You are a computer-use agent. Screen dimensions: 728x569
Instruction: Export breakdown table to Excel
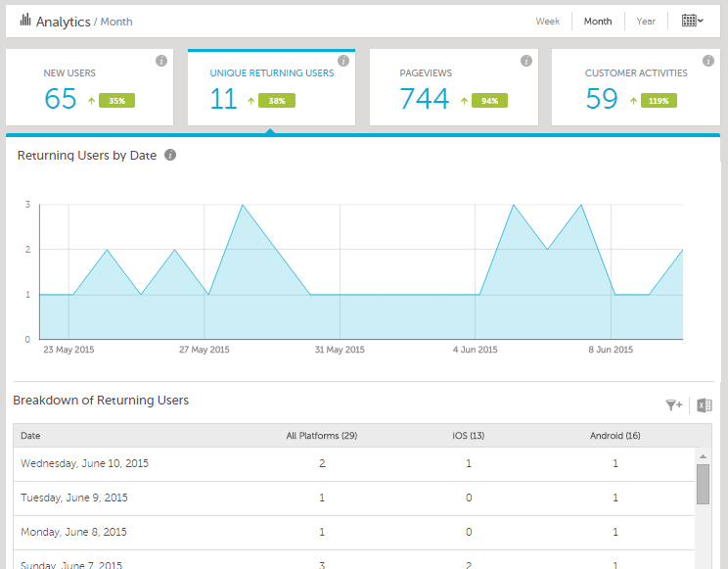click(704, 405)
